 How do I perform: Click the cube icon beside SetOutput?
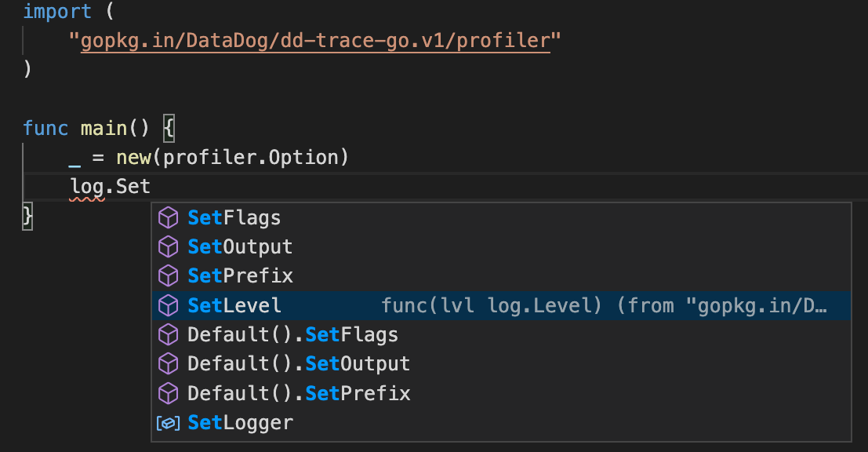point(168,246)
